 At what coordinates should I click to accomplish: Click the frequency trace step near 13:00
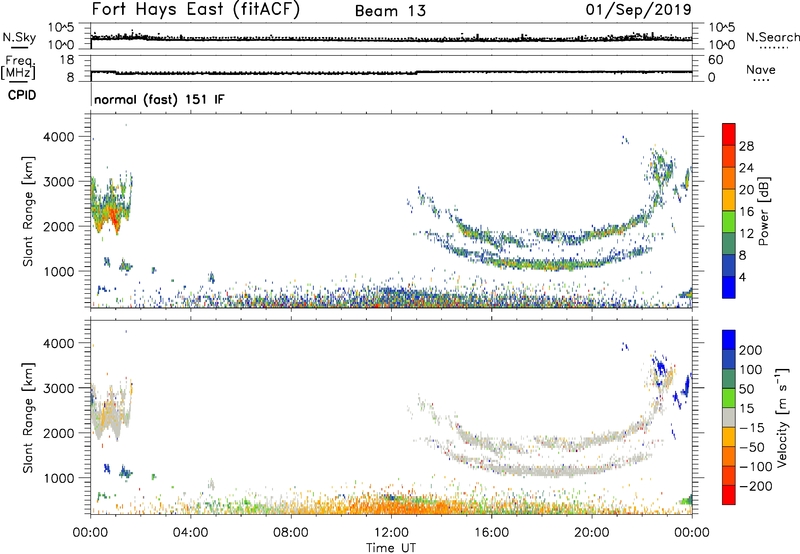pos(417,72)
